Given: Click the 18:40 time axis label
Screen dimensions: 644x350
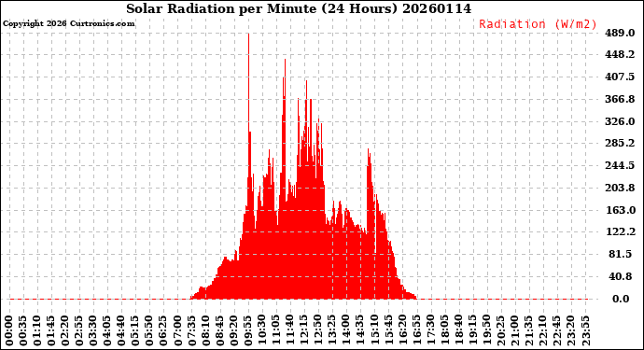Looking at the screenshot, I should click(458, 330).
